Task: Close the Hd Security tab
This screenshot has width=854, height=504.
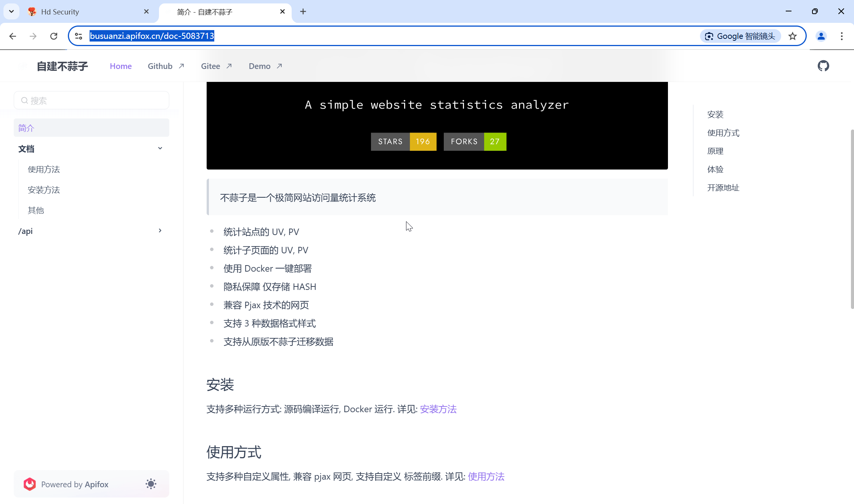Action: coord(146,12)
